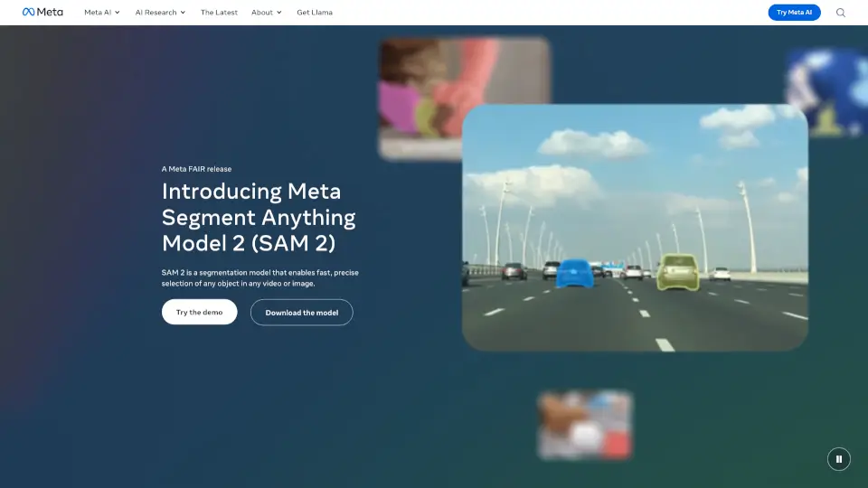Expand the About dropdown menu
Screen dimensions: 868x488
266,12
